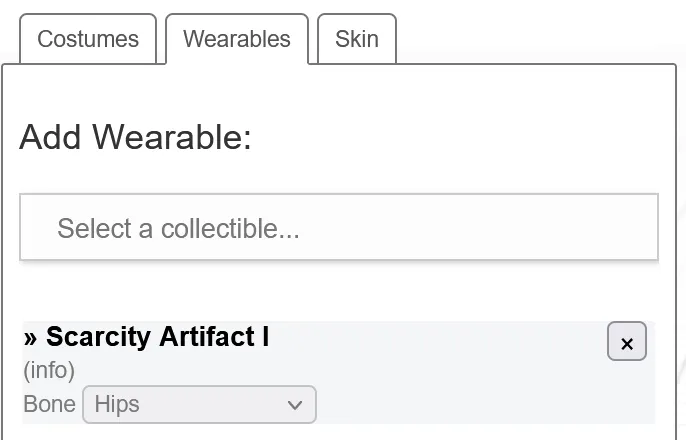Expand the collectible selector list
This screenshot has height=440, width=686.
click(x=339, y=227)
